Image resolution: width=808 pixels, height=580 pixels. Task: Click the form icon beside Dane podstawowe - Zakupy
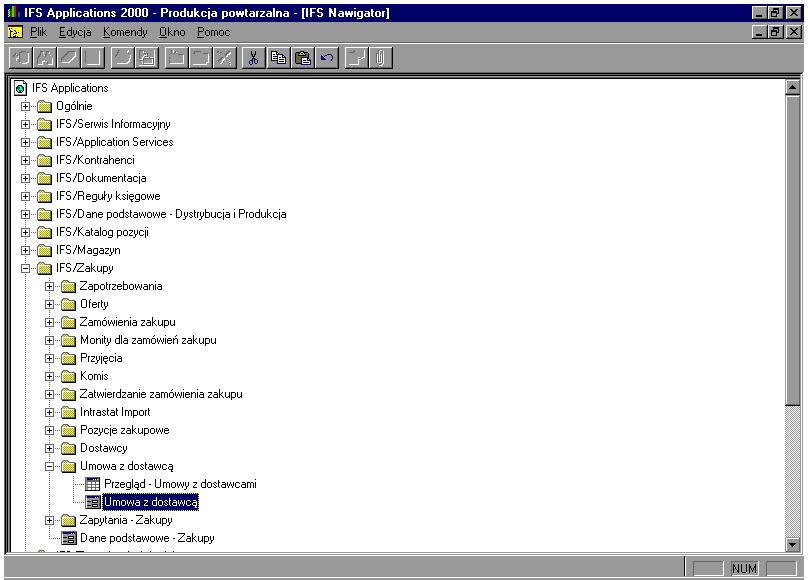69,538
